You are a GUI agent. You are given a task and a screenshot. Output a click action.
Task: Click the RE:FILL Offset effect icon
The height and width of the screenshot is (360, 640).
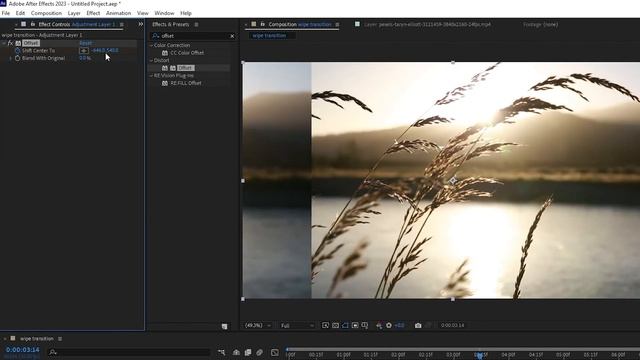click(165, 83)
